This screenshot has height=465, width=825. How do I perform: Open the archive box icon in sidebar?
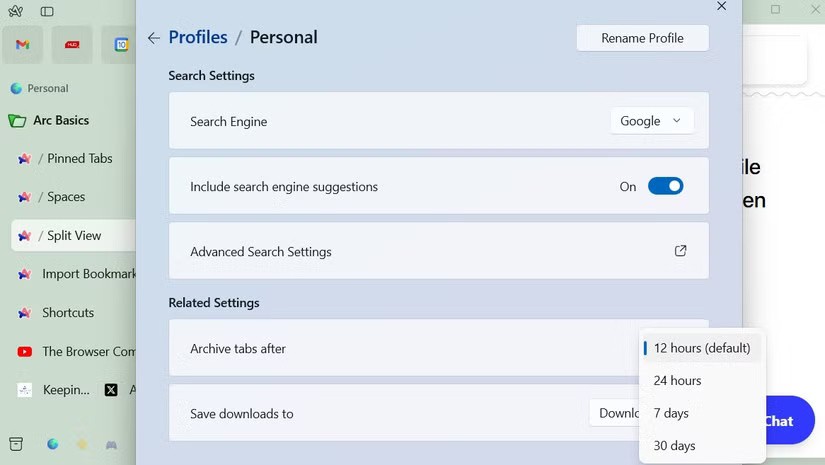point(16,444)
